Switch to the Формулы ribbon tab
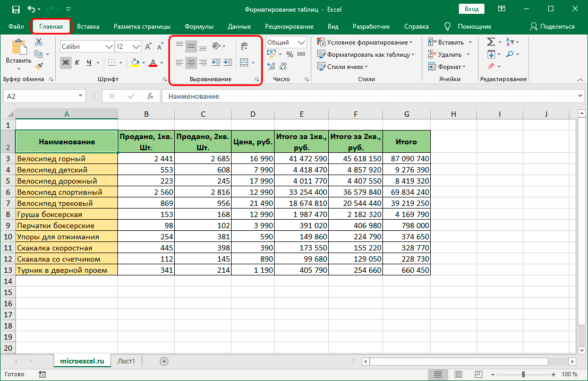This screenshot has width=588, height=381. [x=199, y=27]
